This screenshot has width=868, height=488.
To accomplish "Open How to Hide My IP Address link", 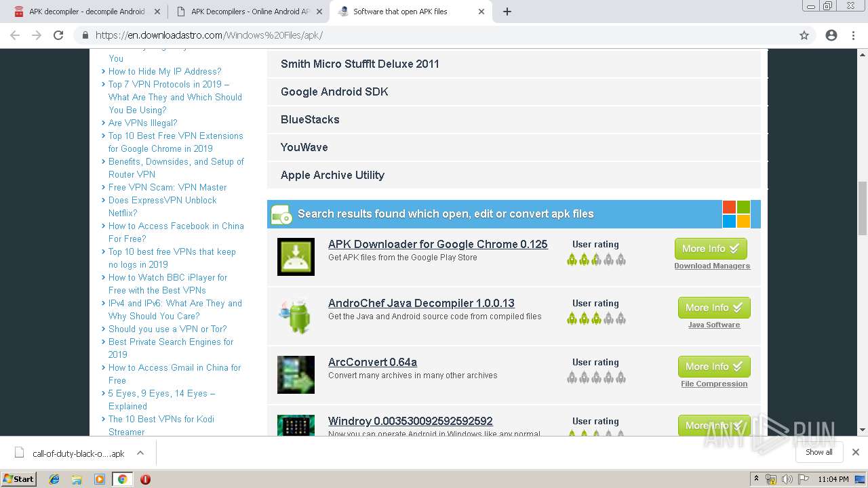I will 165,71.
